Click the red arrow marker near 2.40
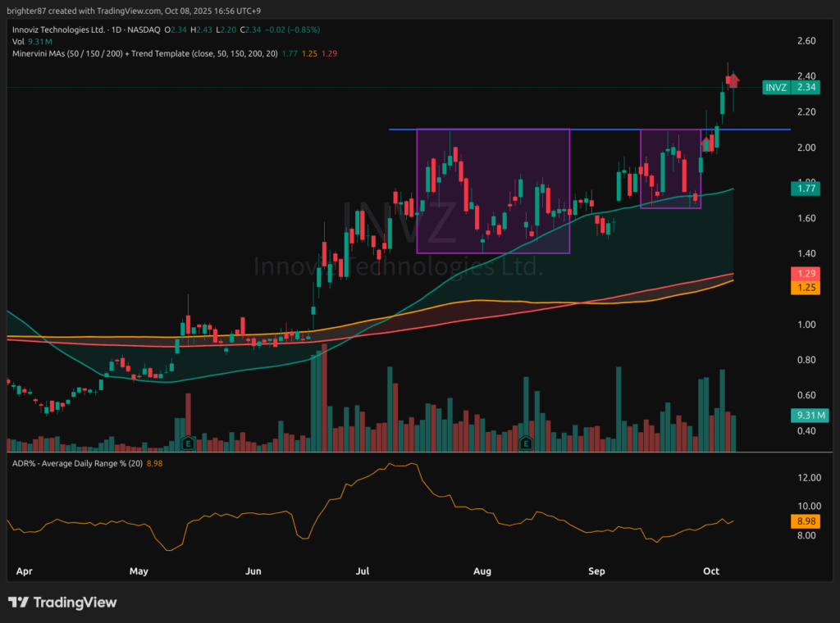Image resolution: width=840 pixels, height=623 pixels. (x=733, y=80)
